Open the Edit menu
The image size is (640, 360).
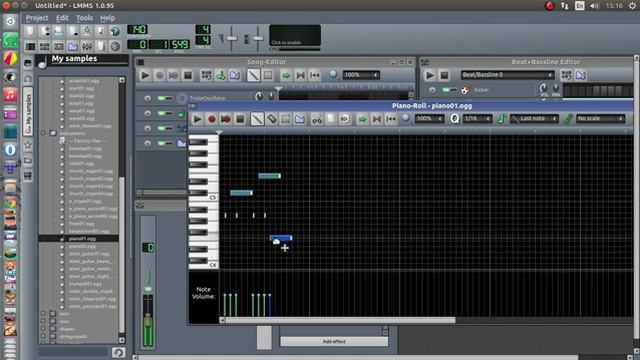pyautogui.click(x=62, y=18)
